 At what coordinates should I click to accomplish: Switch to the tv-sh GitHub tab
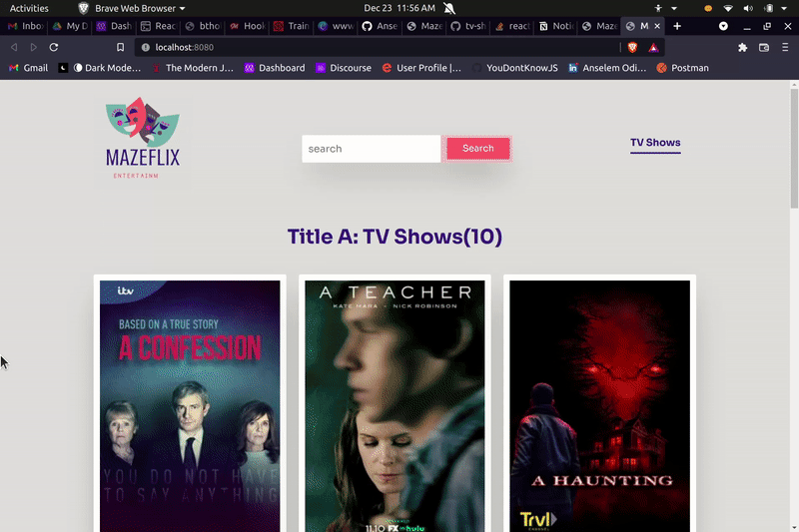[468, 26]
